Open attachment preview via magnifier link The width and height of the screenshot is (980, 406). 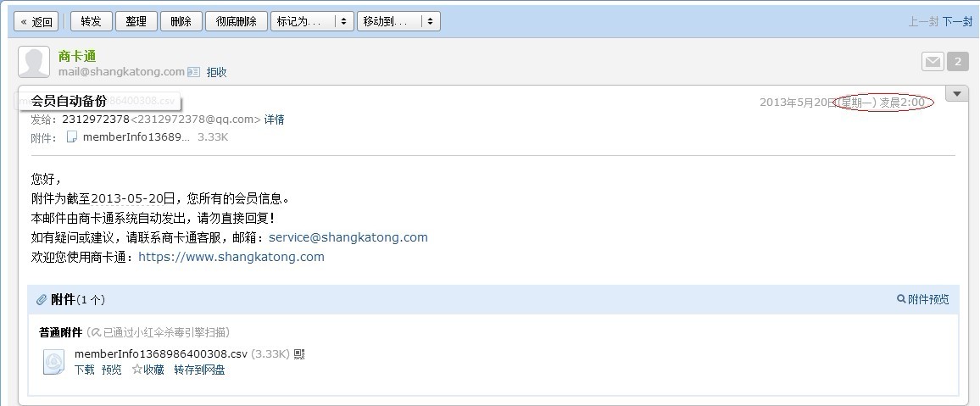(x=923, y=299)
